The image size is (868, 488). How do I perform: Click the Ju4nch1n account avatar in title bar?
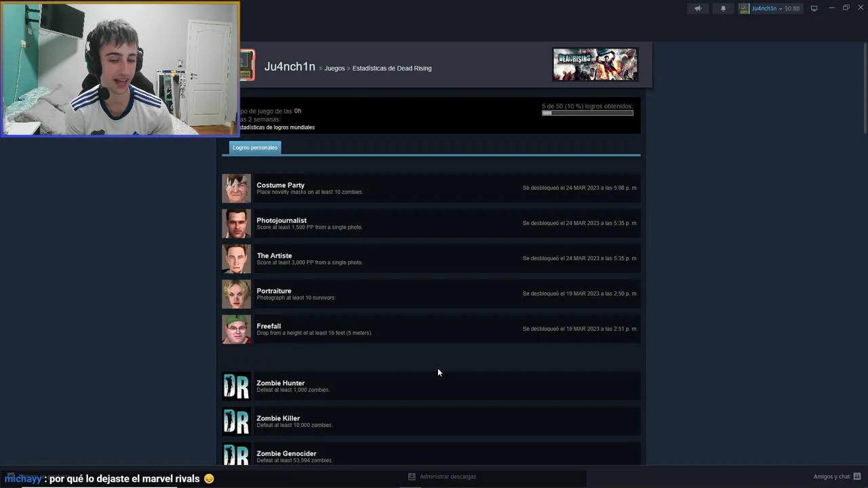coord(745,9)
